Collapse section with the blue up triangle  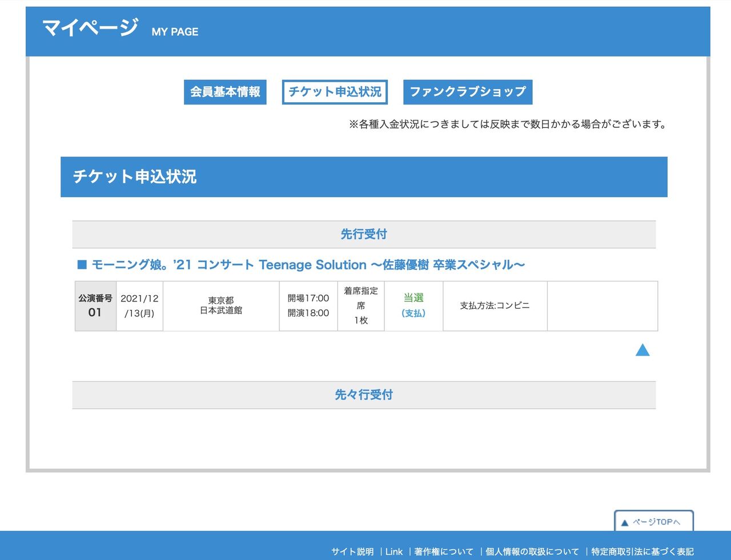(642, 350)
